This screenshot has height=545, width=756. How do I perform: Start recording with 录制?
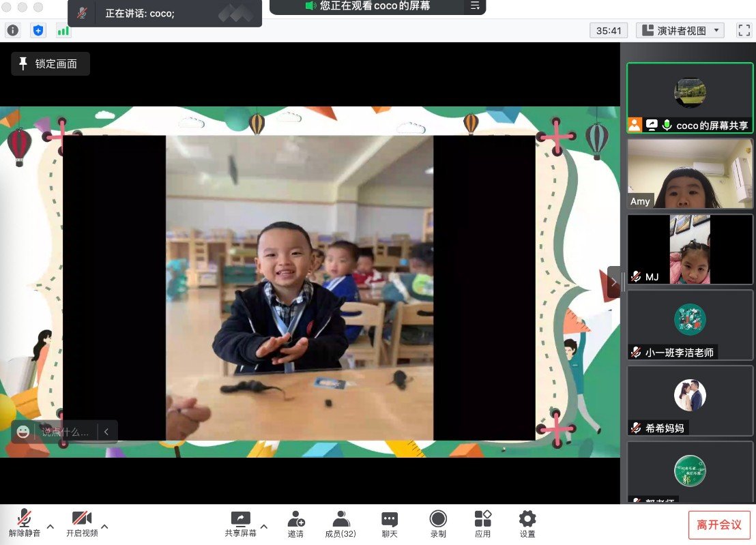(x=438, y=524)
